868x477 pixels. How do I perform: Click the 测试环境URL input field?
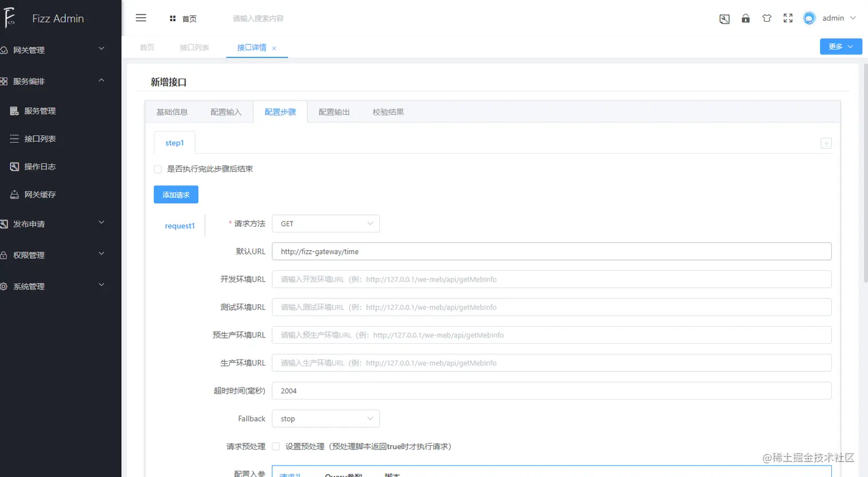(552, 307)
